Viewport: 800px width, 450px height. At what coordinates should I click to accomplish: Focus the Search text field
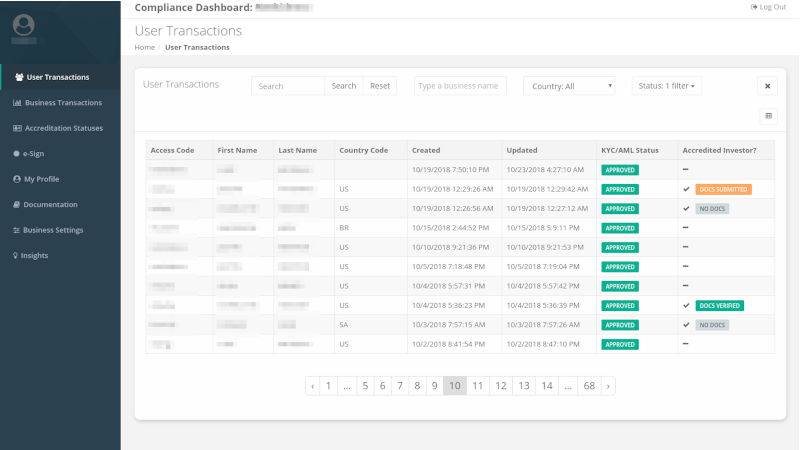coord(288,86)
